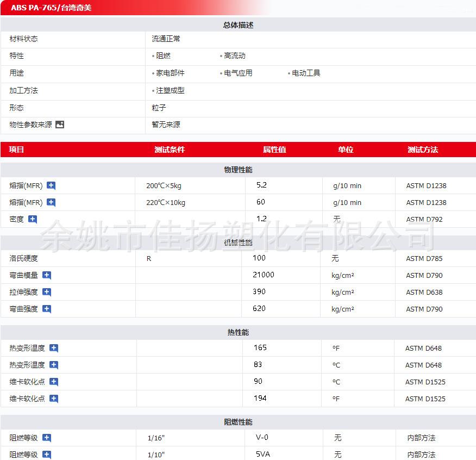The image size is (476, 460).
Task: Select heat deflection value 83
Action: (258, 365)
